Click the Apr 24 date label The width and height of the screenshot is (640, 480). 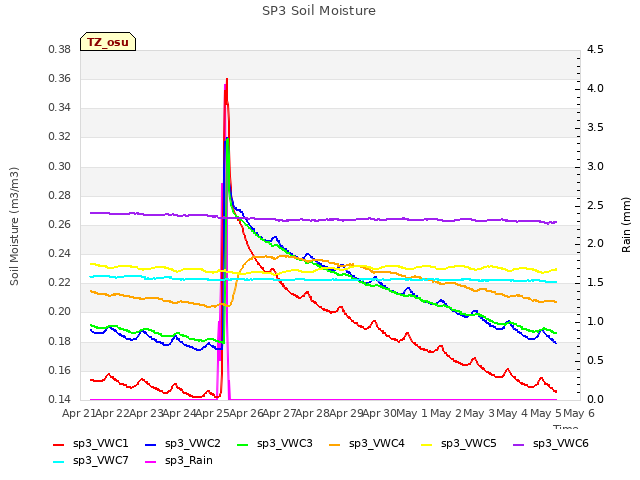(180, 414)
